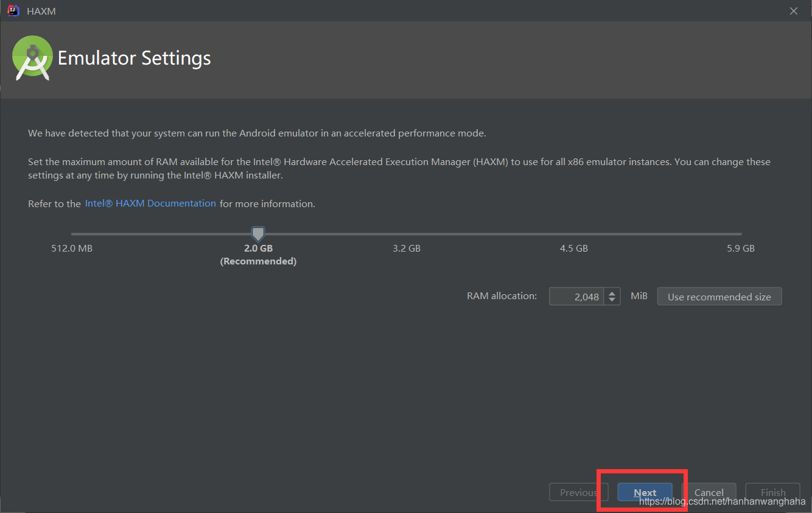
Task: Open the Intel HAXM Documentation link
Action: tap(150, 203)
